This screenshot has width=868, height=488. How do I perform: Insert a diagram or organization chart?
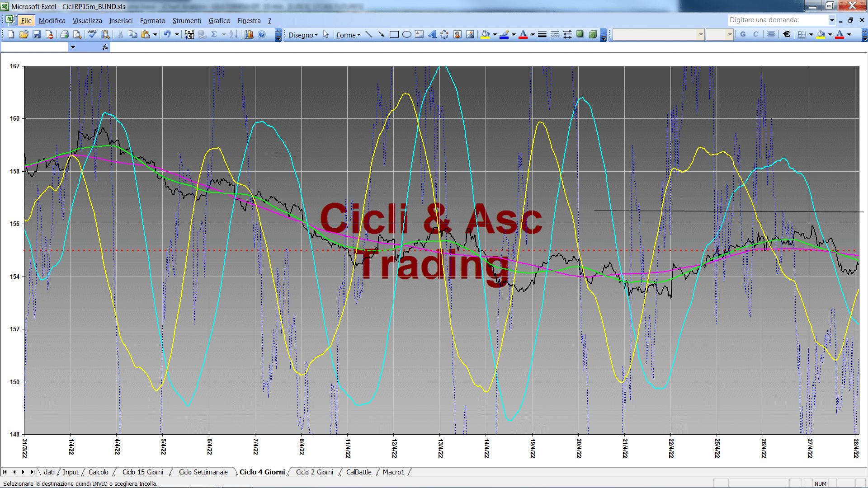point(444,34)
